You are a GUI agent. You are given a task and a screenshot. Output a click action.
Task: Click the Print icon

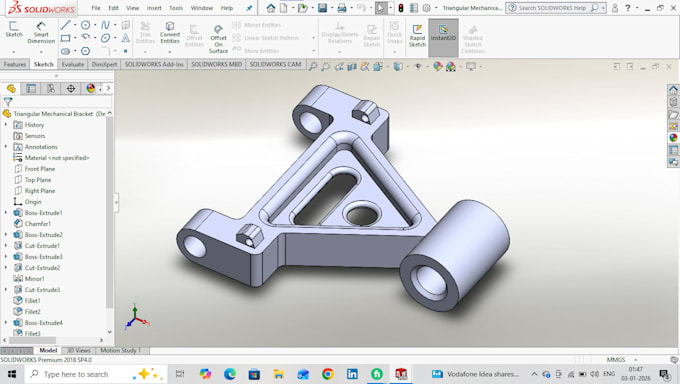342,8
